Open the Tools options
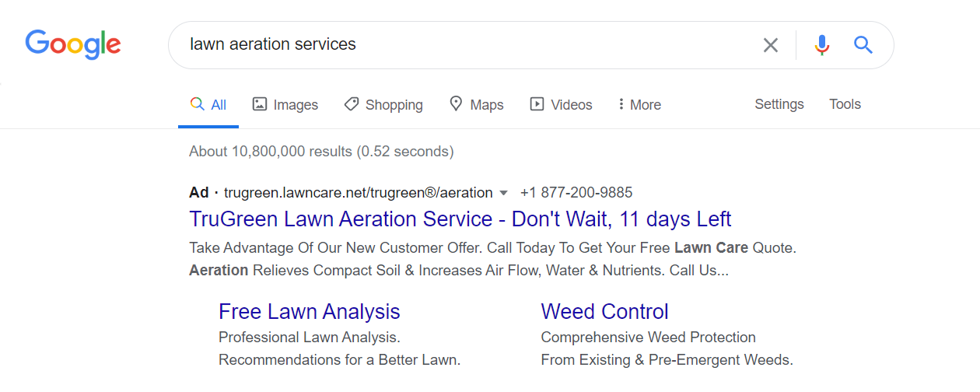Screen dimensions: 980x392 (845, 104)
